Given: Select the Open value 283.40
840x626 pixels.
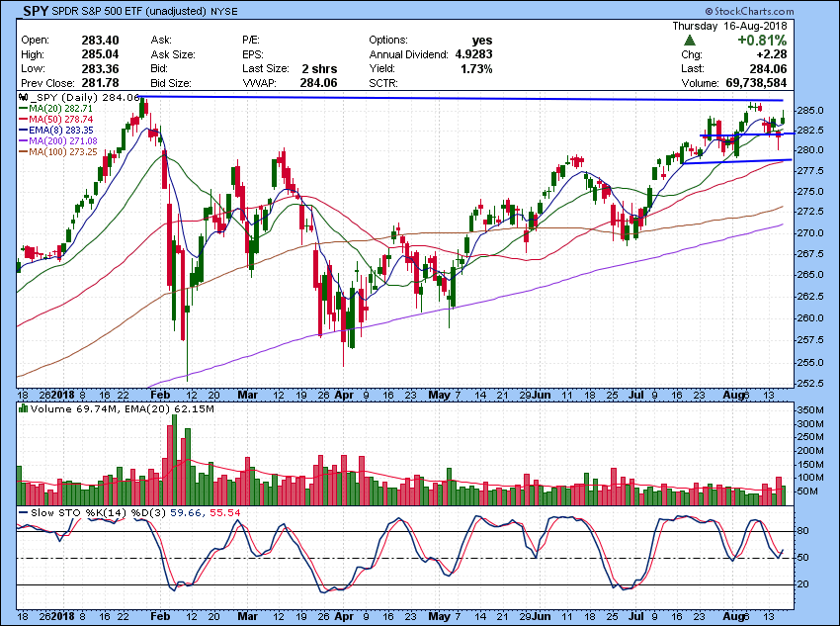Looking at the screenshot, I should click(100, 41).
